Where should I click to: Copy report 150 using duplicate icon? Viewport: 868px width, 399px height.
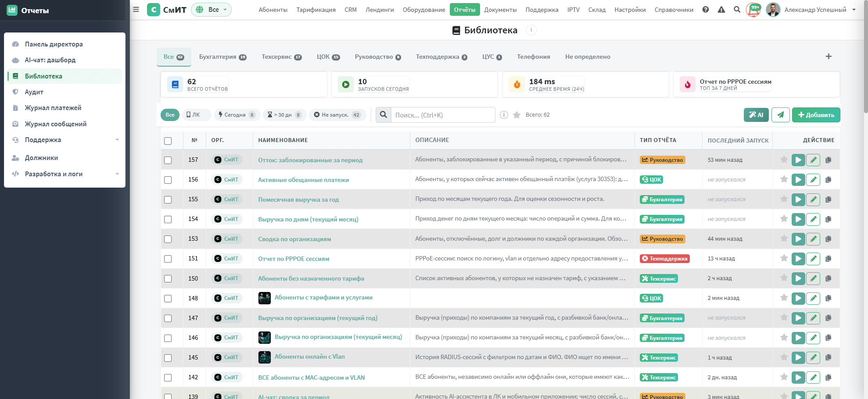point(829,278)
